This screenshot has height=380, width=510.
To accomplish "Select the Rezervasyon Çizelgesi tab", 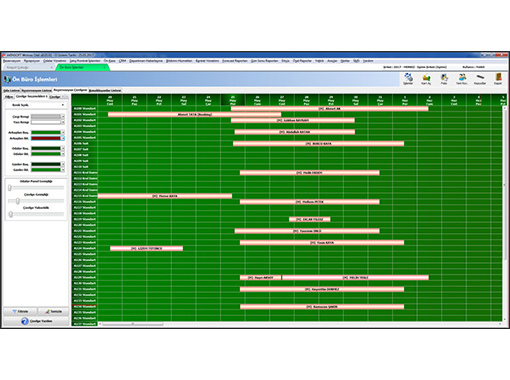I will click(70, 90).
